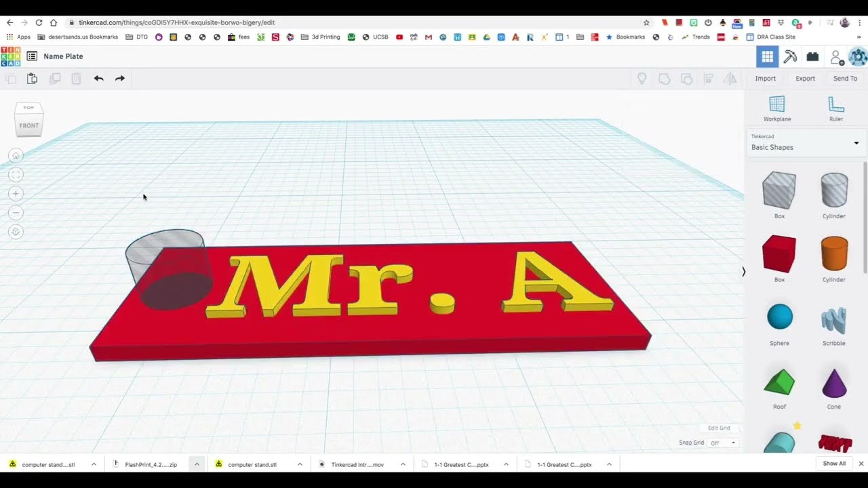Collapse the right shapes panel with the chevron
This screenshot has width=868, height=488.
click(743, 271)
